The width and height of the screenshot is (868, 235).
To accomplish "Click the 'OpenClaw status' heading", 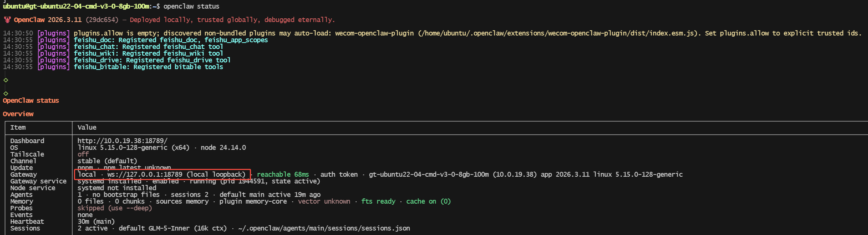I will point(31,101).
